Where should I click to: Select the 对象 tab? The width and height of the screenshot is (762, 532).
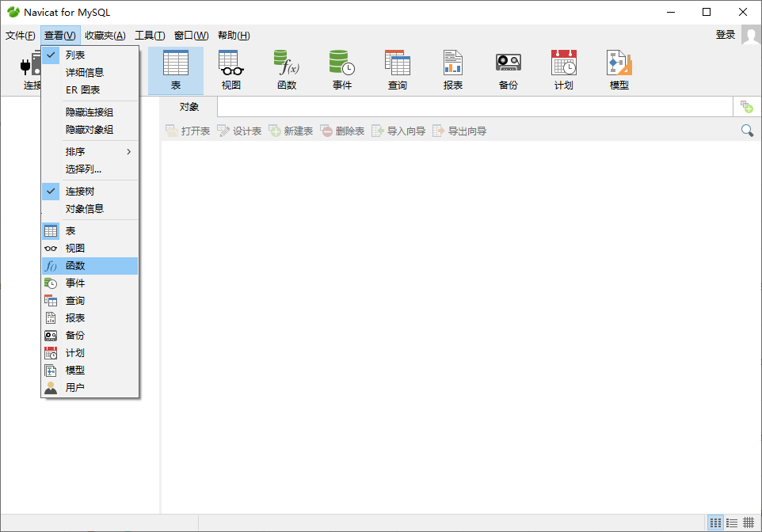[189, 107]
